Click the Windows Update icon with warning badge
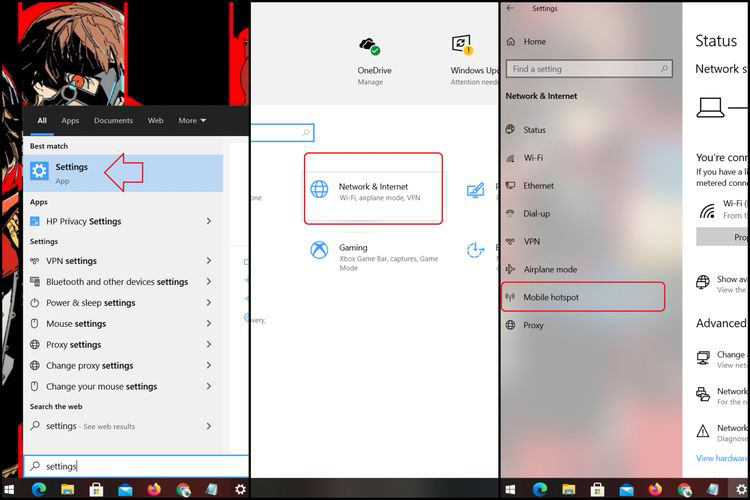Viewport: 750px width, 500px height. click(x=462, y=44)
